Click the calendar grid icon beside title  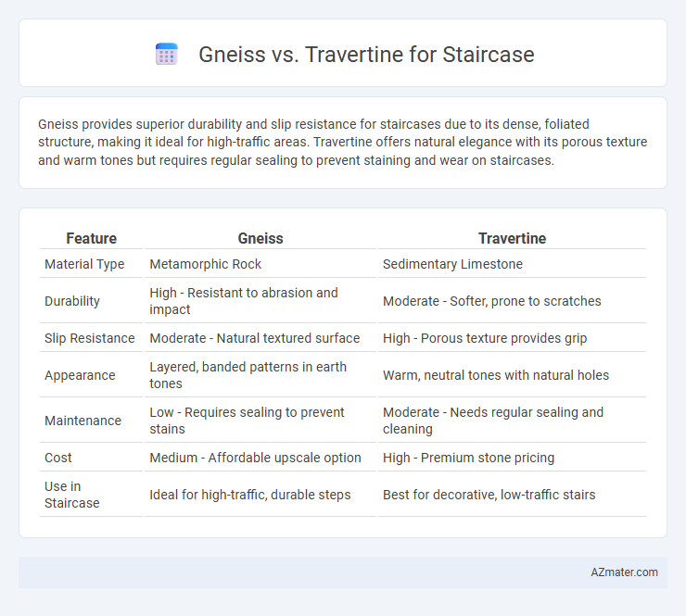[167, 55]
